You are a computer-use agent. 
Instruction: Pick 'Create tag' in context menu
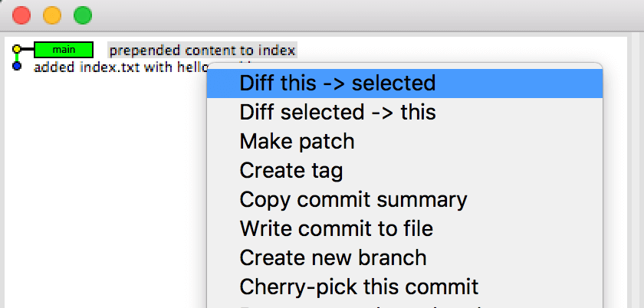click(x=291, y=170)
